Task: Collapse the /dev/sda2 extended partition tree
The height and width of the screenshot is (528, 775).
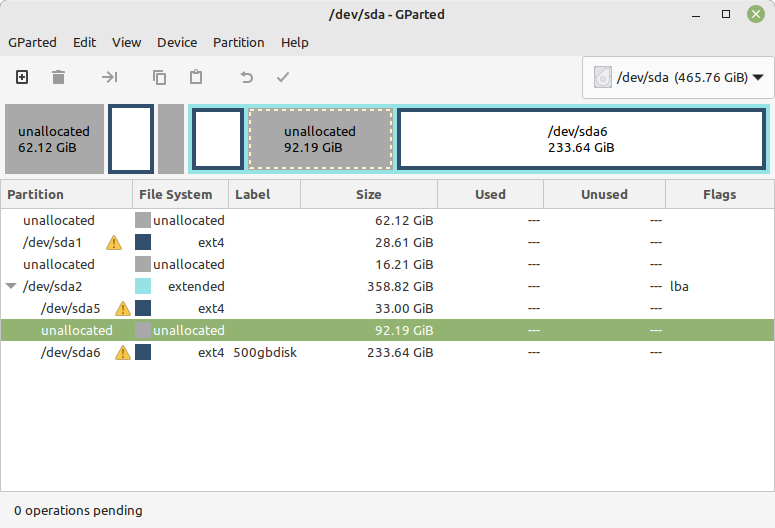Action: (x=11, y=286)
